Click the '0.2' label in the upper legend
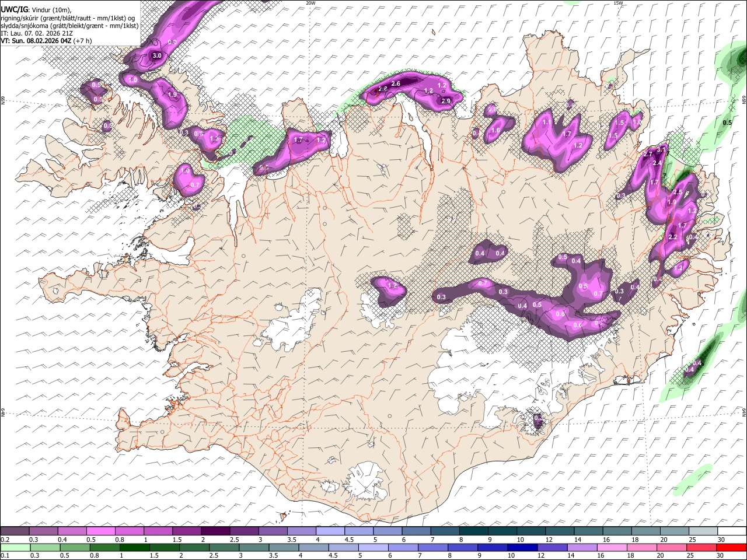Viewport: 747px width, 560px height. 5,540
